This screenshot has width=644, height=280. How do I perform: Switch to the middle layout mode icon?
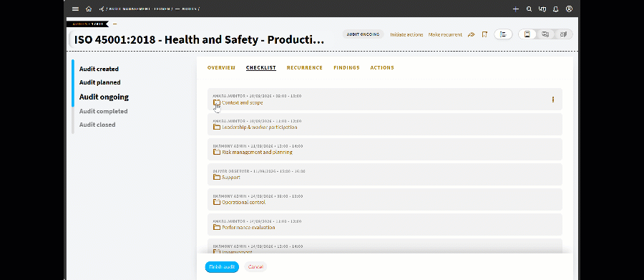point(545,34)
